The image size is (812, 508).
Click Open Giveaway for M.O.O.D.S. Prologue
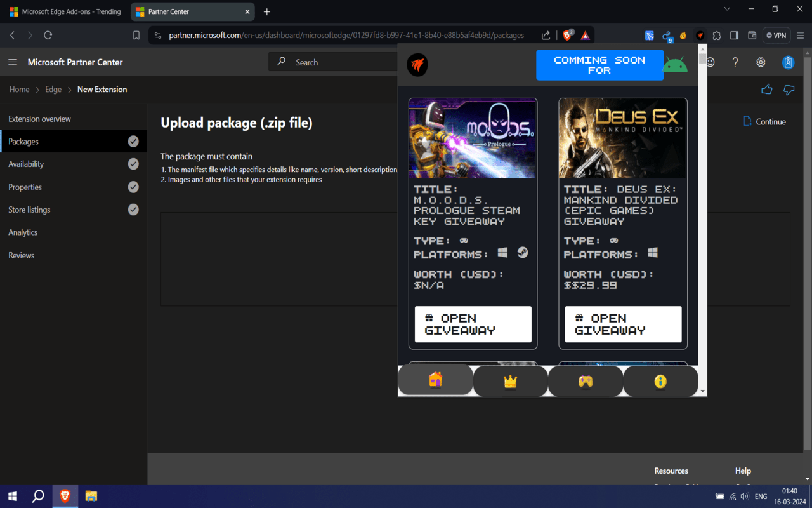(473, 324)
